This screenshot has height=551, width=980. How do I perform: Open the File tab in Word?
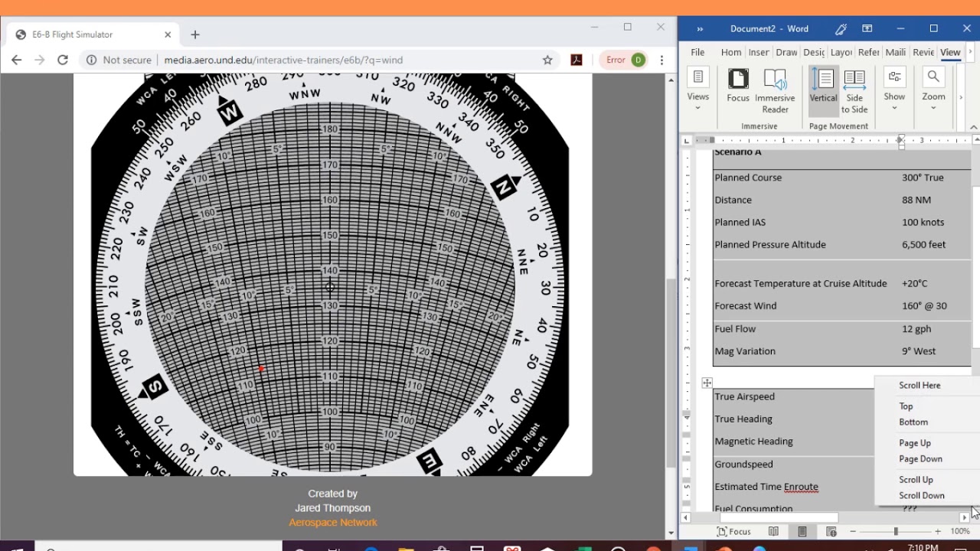coord(697,52)
